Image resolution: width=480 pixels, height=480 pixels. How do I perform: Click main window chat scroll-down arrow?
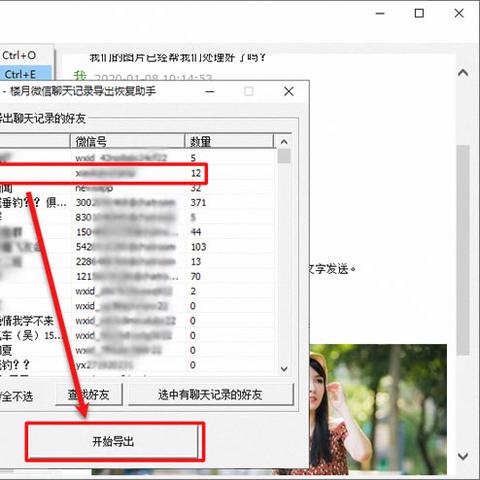coord(463,456)
